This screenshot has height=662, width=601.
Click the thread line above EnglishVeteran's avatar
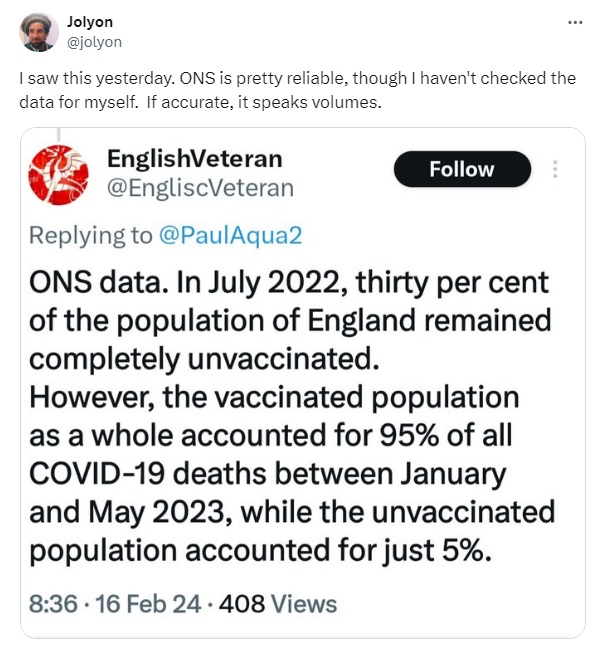59,134
